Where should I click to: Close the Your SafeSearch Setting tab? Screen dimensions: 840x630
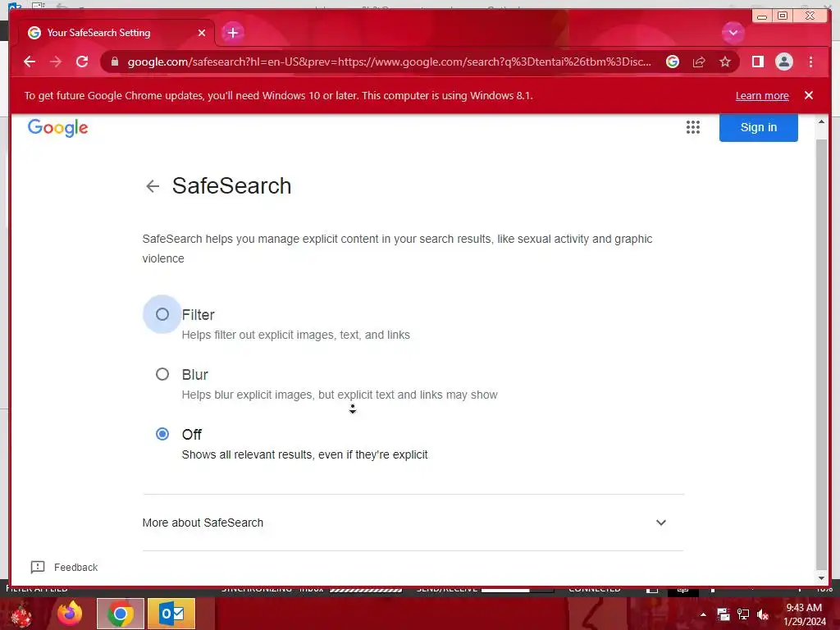[202, 33]
